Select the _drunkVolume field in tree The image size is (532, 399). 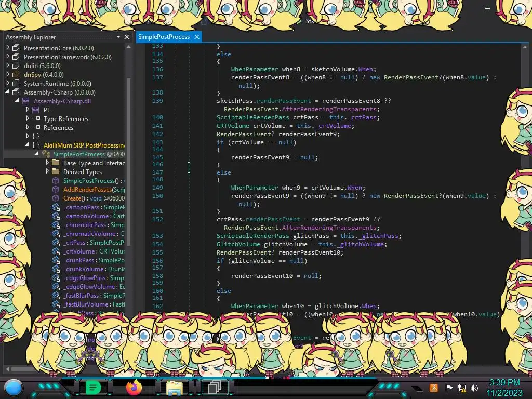coord(94,269)
